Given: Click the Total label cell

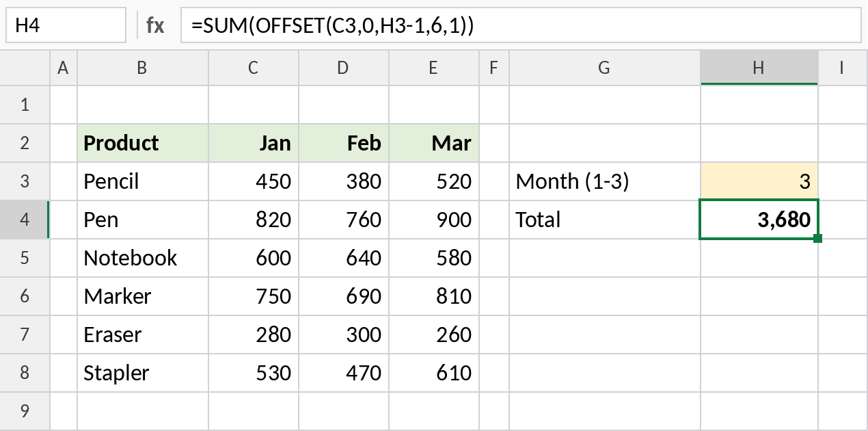Looking at the screenshot, I should [605, 220].
